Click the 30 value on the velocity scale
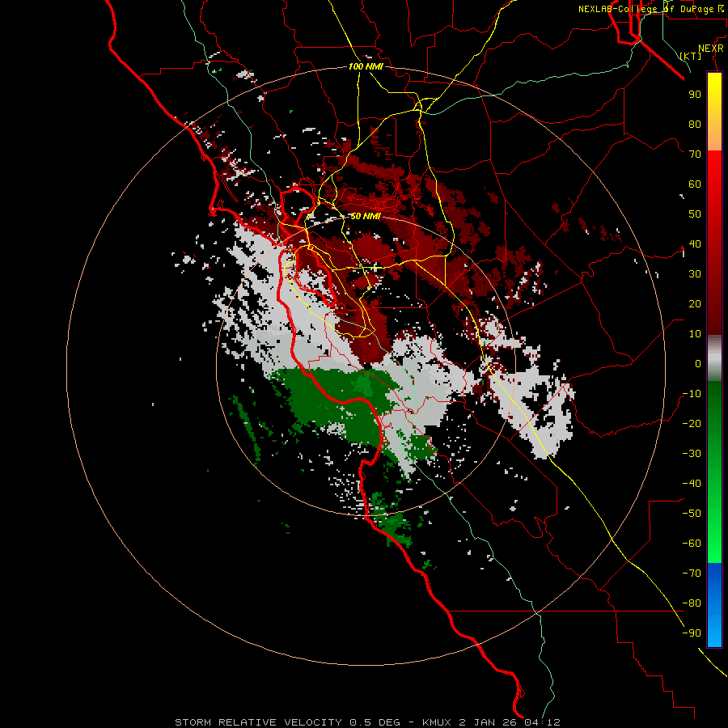 [x=695, y=274]
